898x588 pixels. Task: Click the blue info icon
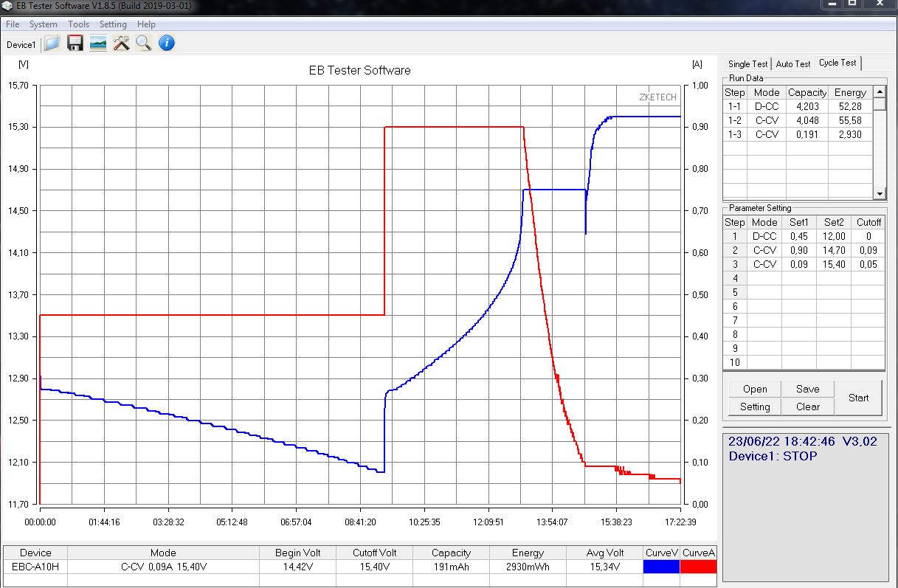coord(167,44)
